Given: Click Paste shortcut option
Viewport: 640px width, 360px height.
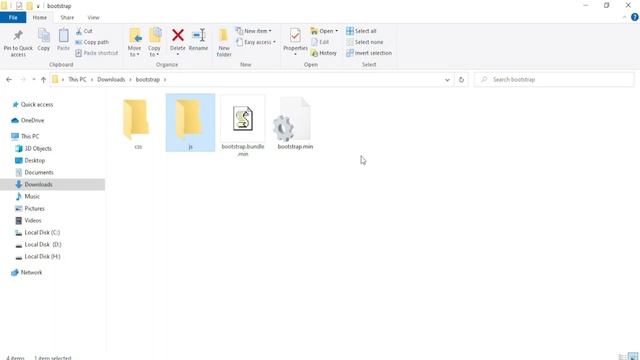Looking at the screenshot, I should pyautogui.click(x=97, y=53).
